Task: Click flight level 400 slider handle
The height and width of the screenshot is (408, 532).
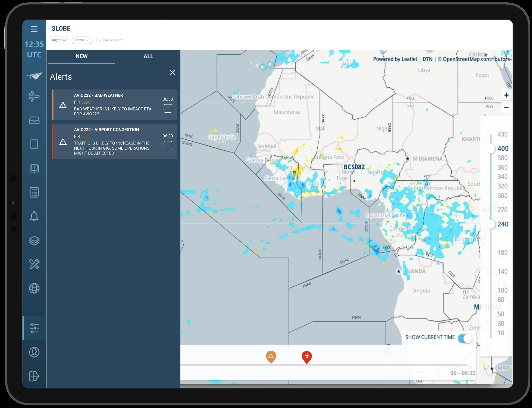Action: (x=491, y=149)
